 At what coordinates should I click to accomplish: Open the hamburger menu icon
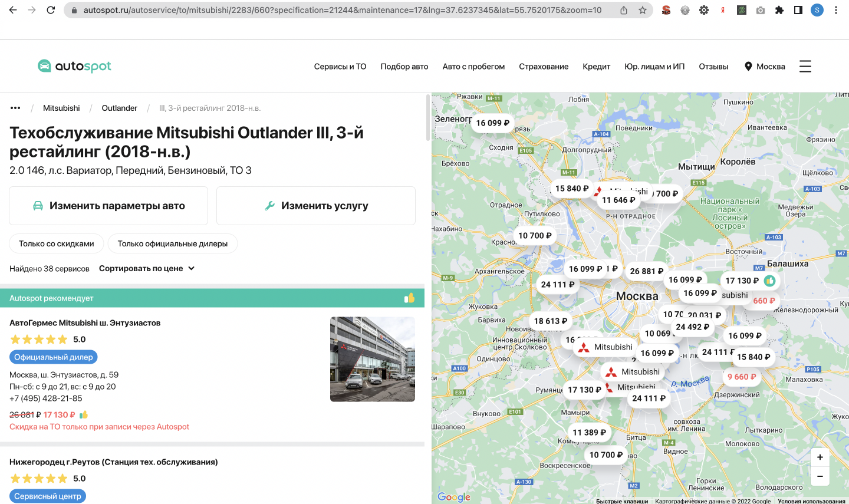tap(805, 66)
